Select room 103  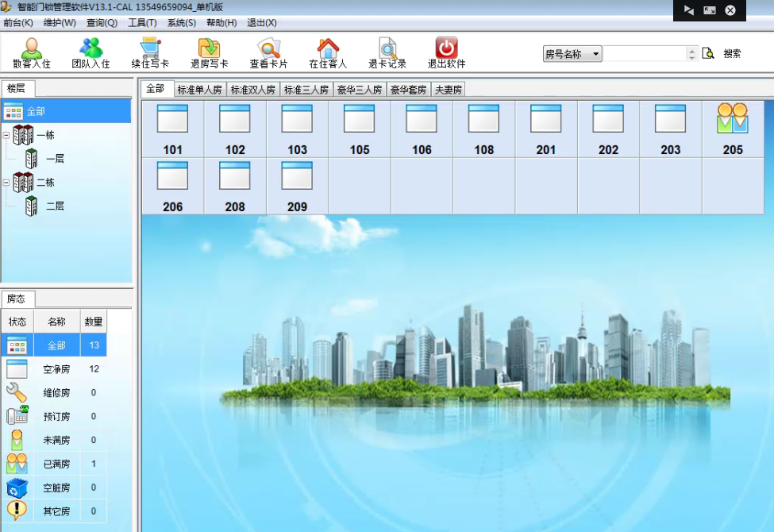click(297, 129)
